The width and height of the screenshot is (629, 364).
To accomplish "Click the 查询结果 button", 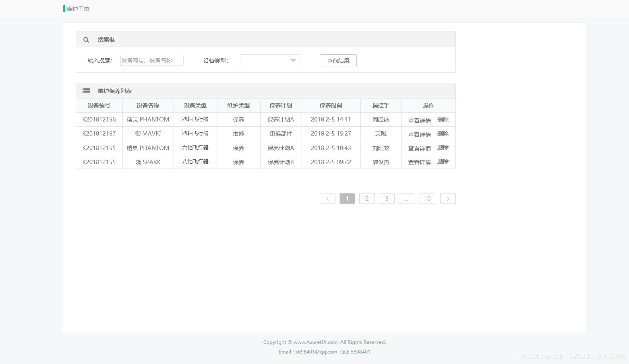I will 338,60.
